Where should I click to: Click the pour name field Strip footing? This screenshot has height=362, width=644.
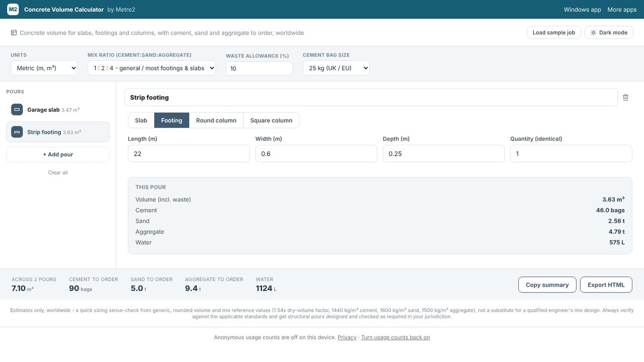[371, 98]
